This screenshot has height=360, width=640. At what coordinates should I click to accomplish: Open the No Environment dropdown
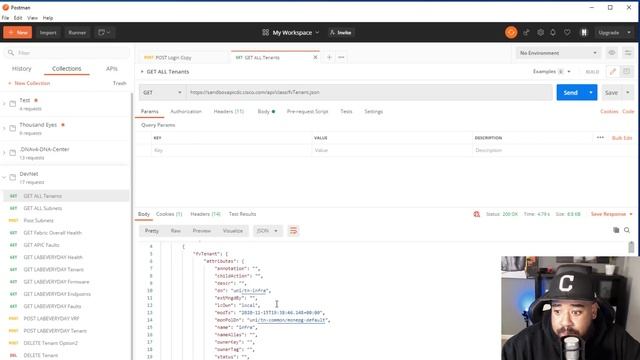(x=558, y=53)
